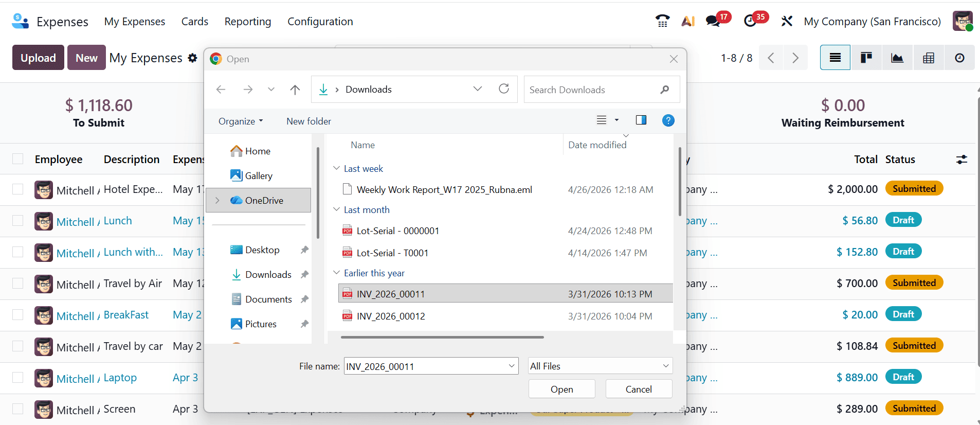Go up one folder level in dialog

point(295,90)
